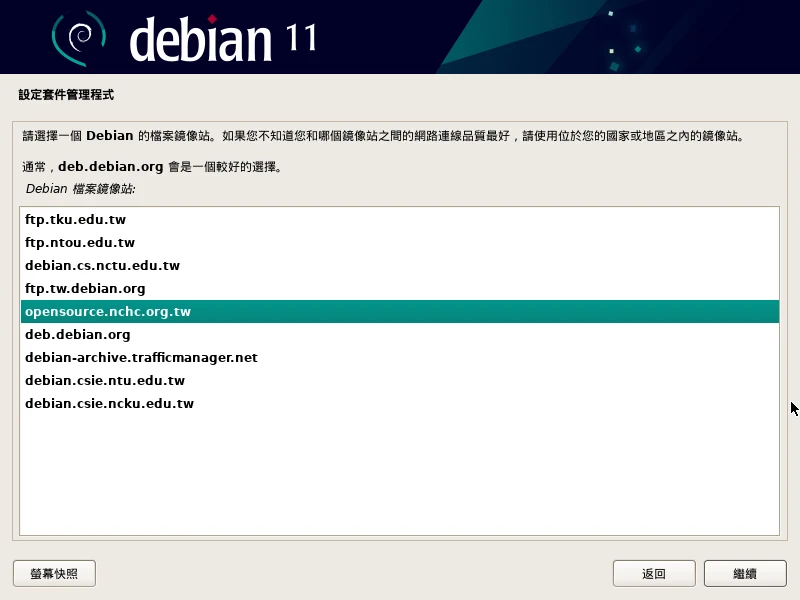Choose debian.cs.nctu.edu.tw from the mirror list
This screenshot has height=600, width=800.
(x=399, y=265)
